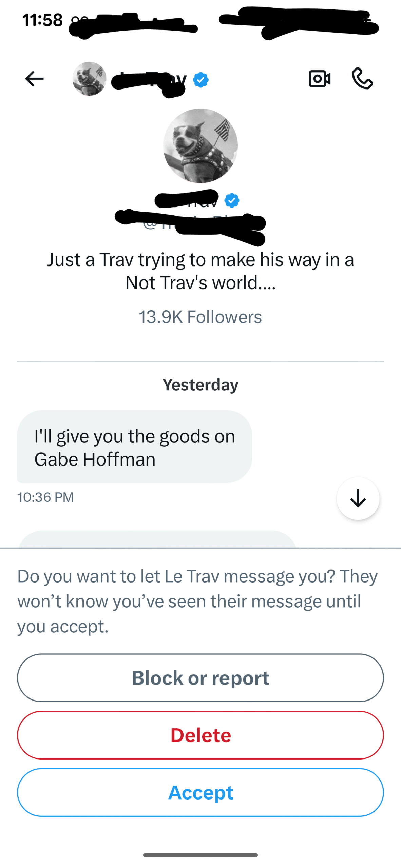Open the large dog profile picture
401x868 pixels.
(x=200, y=145)
